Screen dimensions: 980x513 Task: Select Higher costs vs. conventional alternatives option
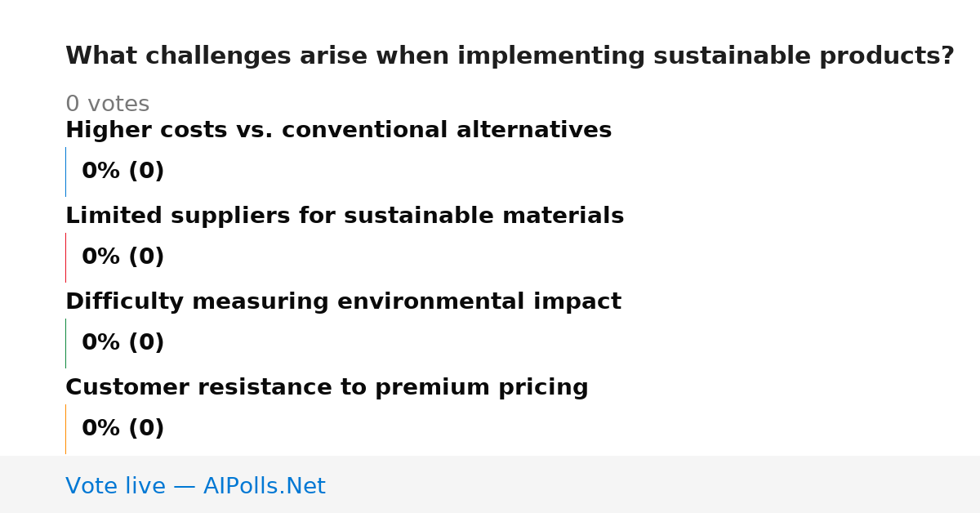[338, 130]
